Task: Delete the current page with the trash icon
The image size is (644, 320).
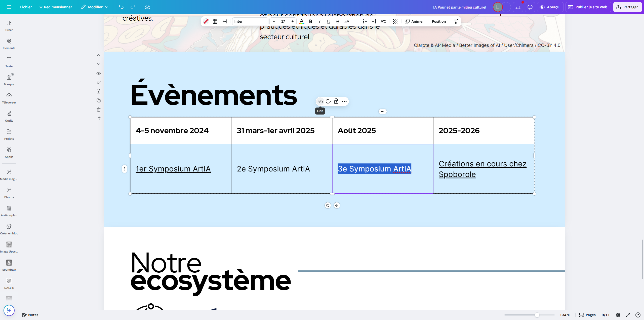Action: point(98,110)
